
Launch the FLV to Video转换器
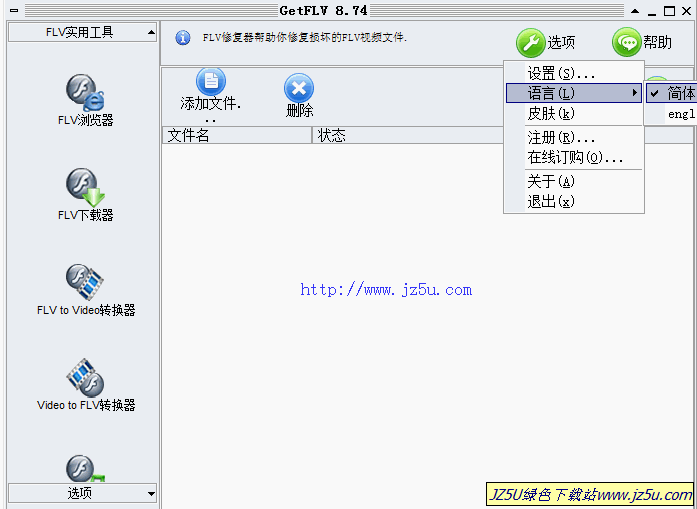[x=86, y=290]
